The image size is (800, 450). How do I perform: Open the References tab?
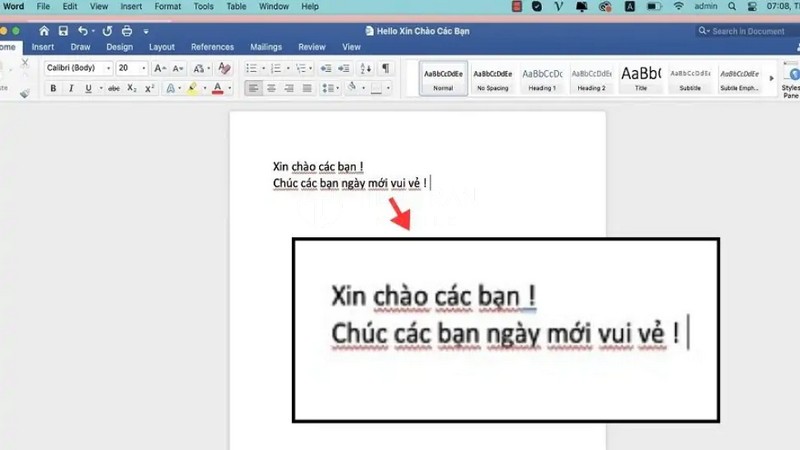pyautogui.click(x=212, y=47)
